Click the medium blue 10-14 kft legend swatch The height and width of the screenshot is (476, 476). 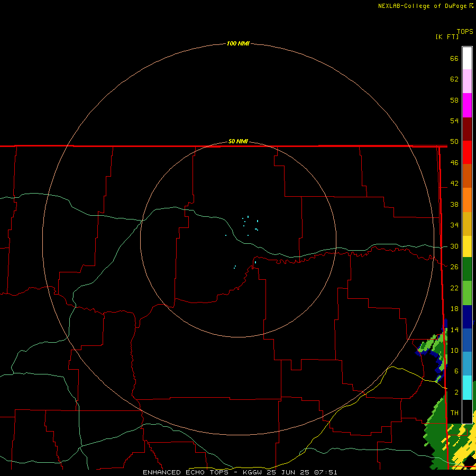(x=467, y=341)
